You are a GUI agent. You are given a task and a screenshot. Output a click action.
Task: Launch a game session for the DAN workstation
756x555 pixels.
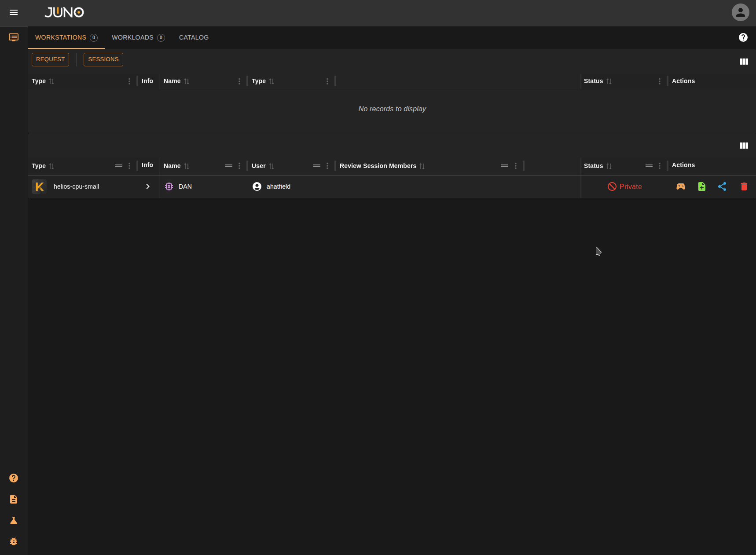tap(681, 186)
